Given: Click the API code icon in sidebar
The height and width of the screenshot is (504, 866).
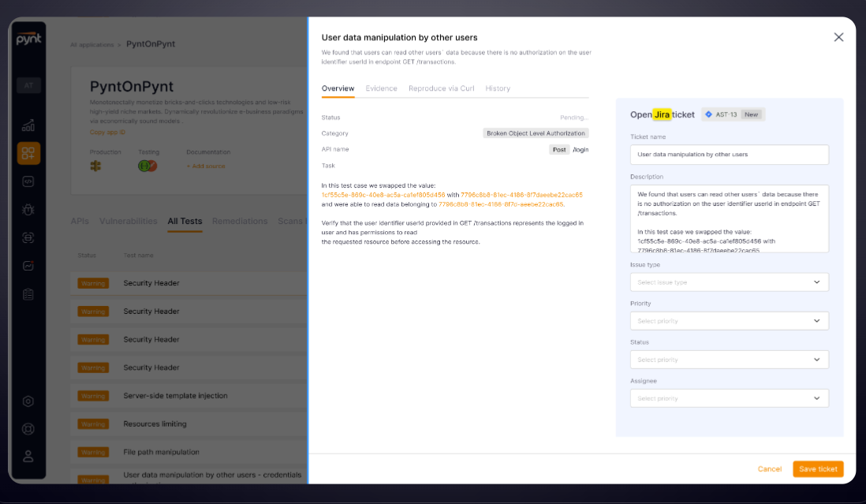Looking at the screenshot, I should pyautogui.click(x=28, y=182).
